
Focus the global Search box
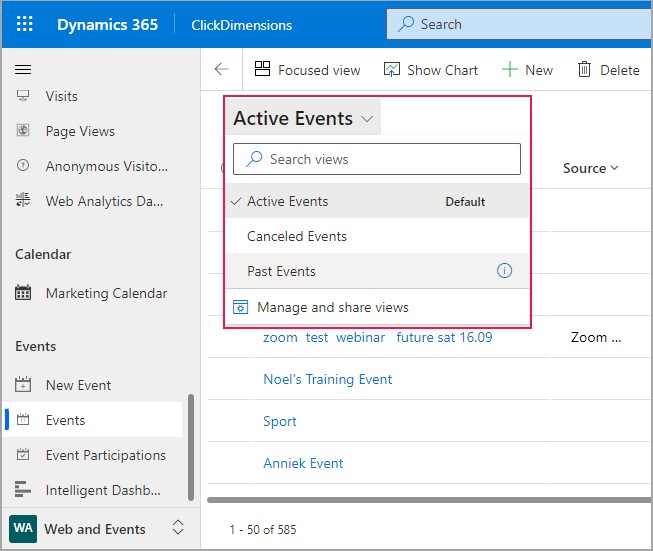coord(519,24)
